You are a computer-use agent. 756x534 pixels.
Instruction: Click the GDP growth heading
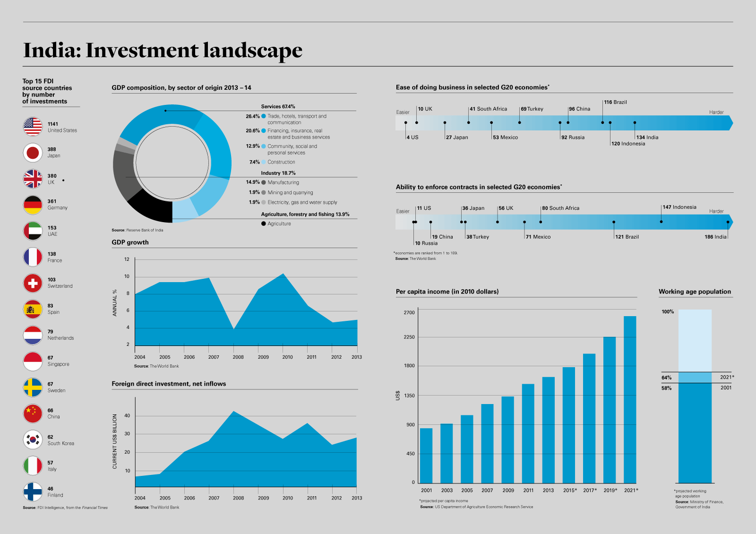(x=130, y=242)
